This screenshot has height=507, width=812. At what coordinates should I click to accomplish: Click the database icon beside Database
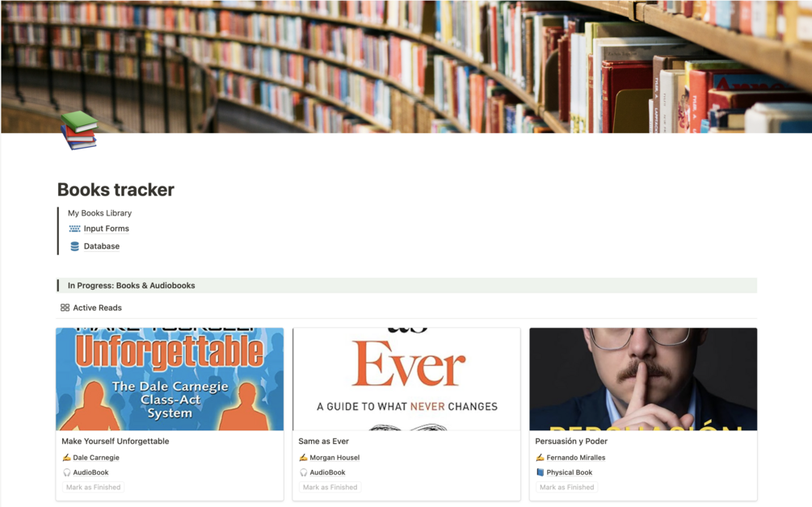coord(74,246)
